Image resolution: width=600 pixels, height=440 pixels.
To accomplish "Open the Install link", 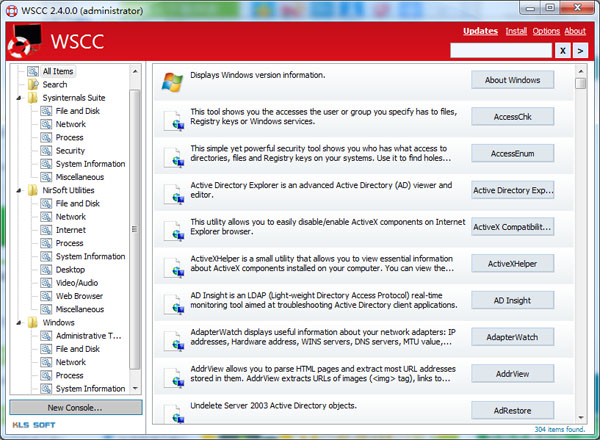I will (x=516, y=31).
